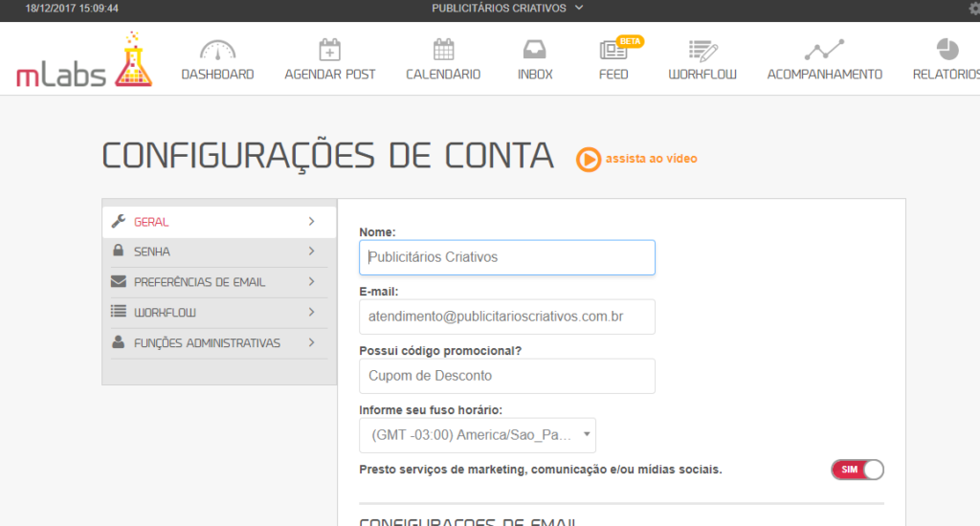980x526 pixels.
Task: Click the 'Presto serviços de marketing' text
Action: 540,470
